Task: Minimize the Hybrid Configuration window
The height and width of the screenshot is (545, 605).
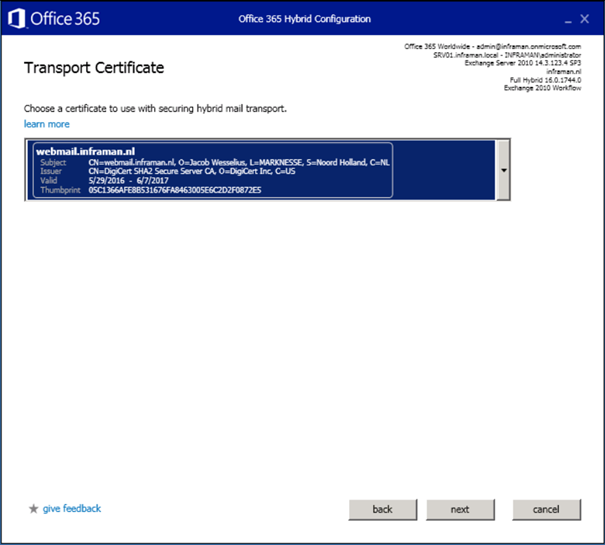Action: pyautogui.click(x=562, y=19)
